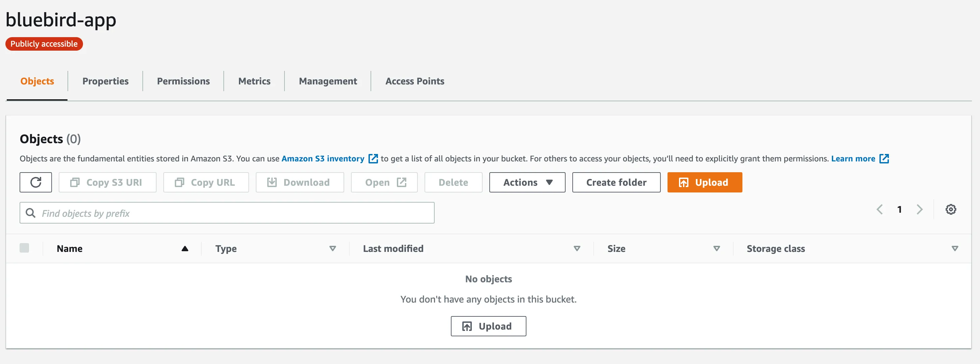980x364 pixels.
Task: Focus the Find objects by prefix field
Action: click(227, 213)
